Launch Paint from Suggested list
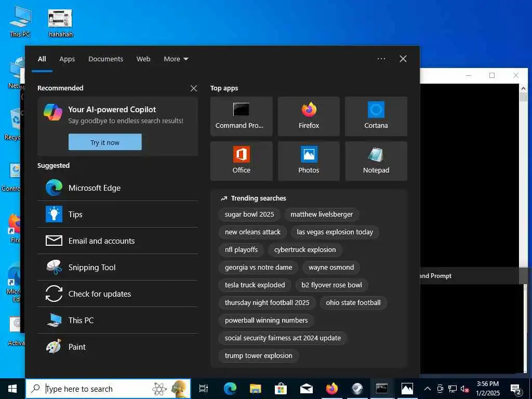This screenshot has height=399, width=532. (x=117, y=347)
